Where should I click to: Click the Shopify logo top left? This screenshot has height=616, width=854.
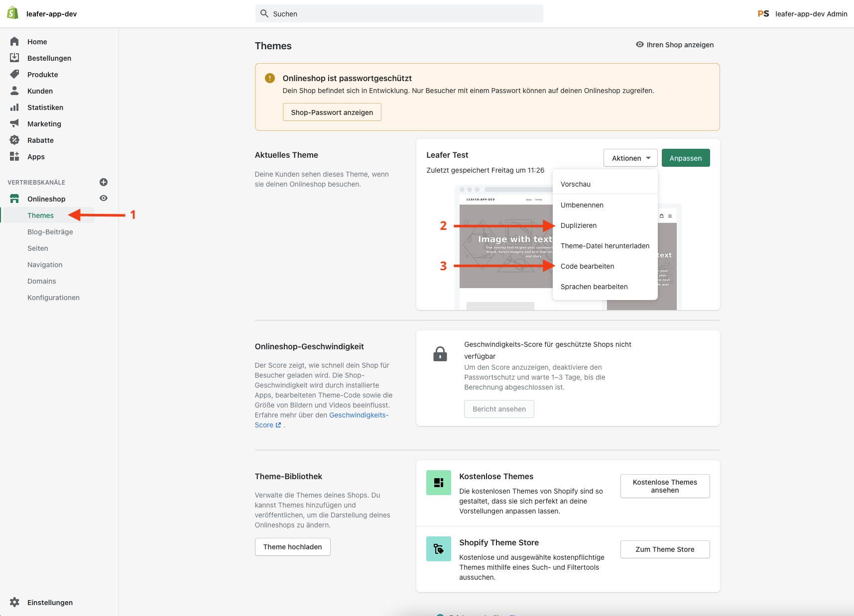tap(13, 12)
